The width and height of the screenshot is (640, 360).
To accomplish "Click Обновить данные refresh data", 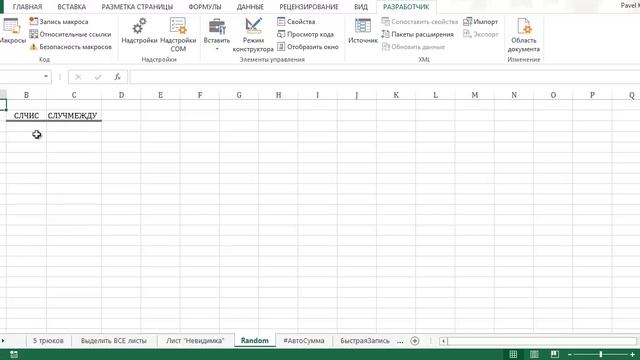I will point(413,47).
